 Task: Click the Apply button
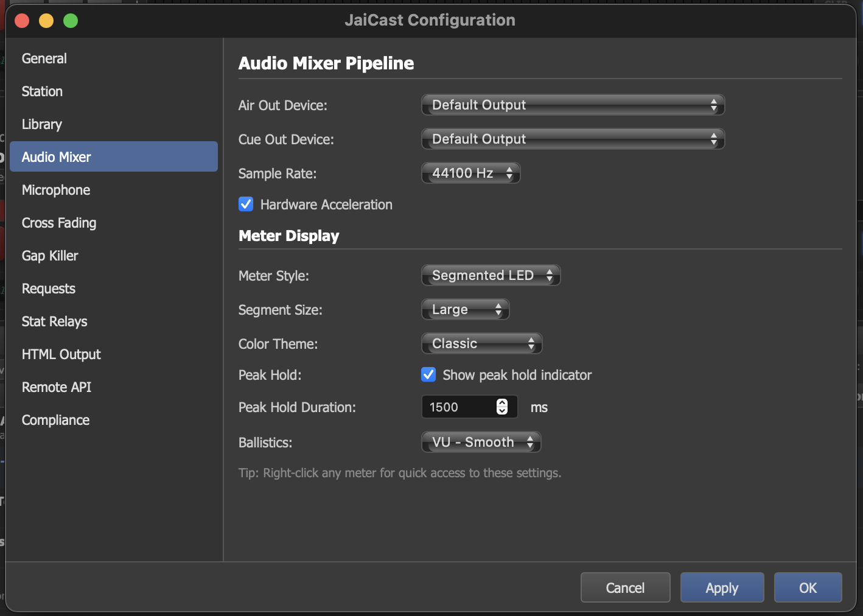click(x=722, y=587)
